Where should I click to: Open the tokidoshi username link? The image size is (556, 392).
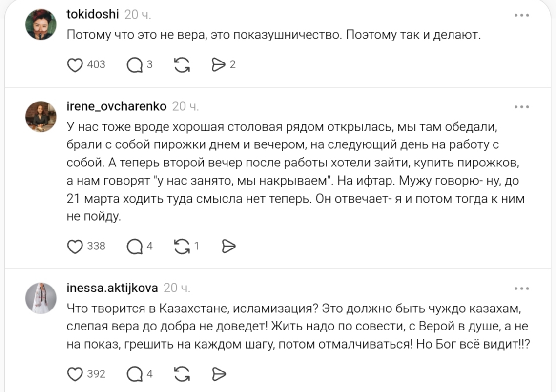92,15
